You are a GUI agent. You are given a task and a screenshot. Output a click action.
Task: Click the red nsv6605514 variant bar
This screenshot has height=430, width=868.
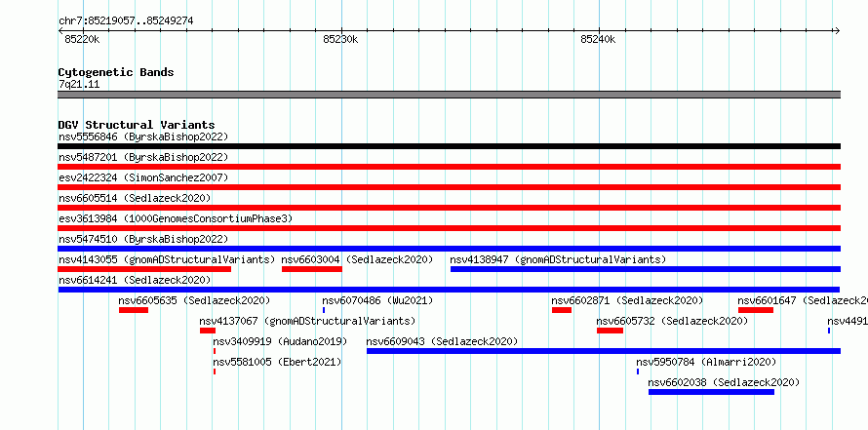[x=449, y=208]
